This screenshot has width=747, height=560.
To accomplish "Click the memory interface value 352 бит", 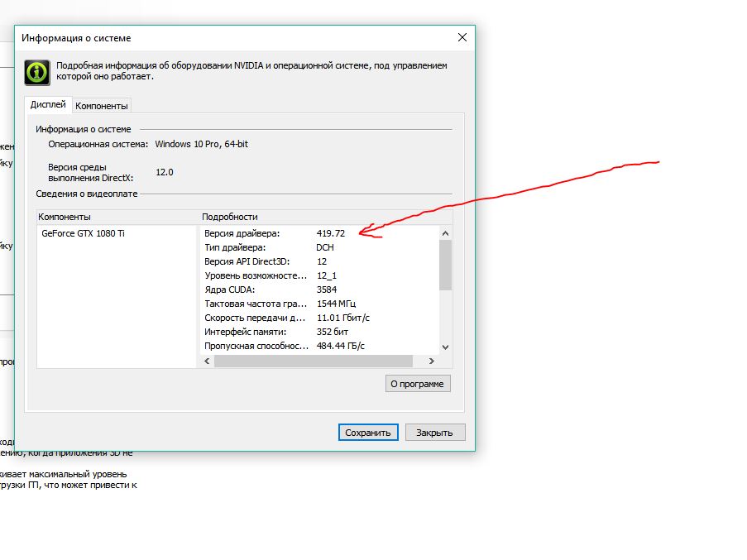I will coord(333,332).
